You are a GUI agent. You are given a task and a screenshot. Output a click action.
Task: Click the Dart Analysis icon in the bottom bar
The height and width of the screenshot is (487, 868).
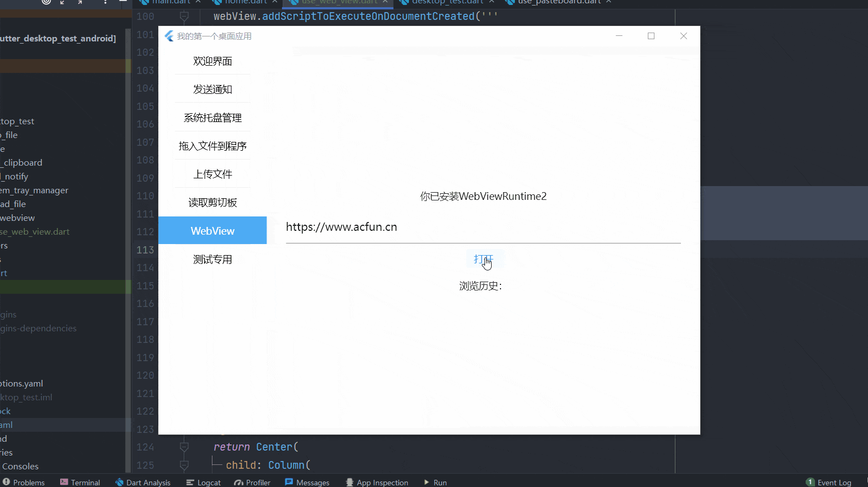pyautogui.click(x=119, y=482)
